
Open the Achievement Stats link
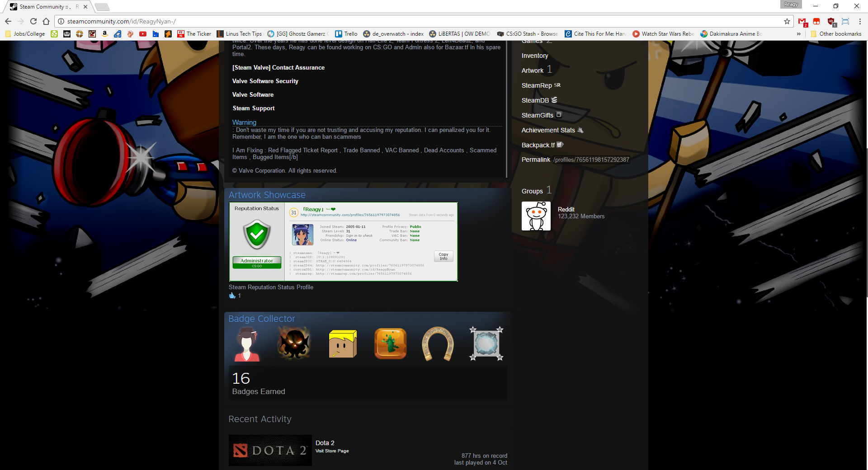tap(552, 130)
